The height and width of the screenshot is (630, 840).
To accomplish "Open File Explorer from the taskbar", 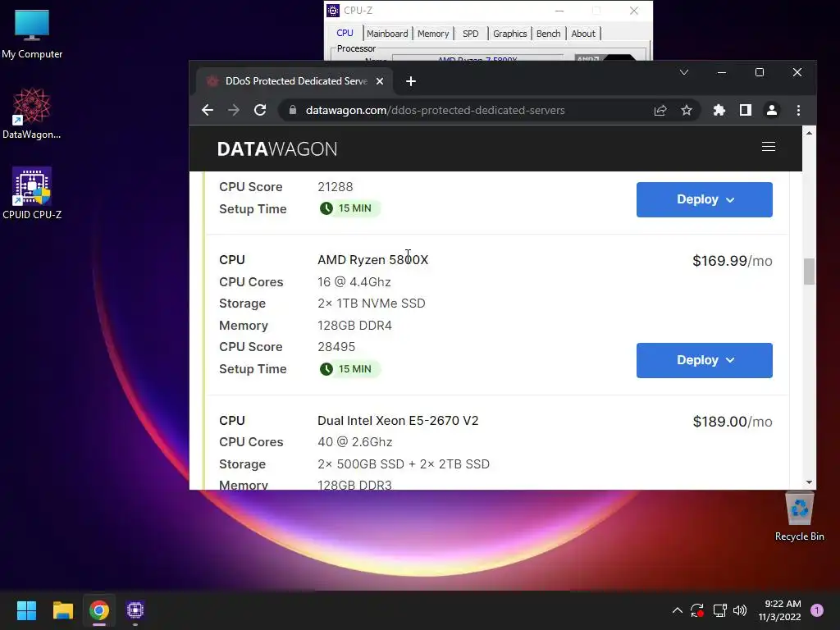I will tap(62, 610).
